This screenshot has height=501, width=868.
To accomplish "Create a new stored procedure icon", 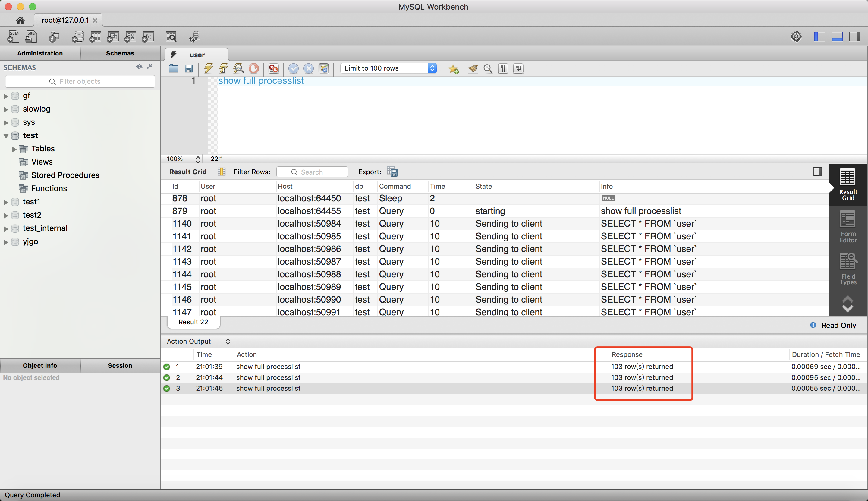I will 131,36.
